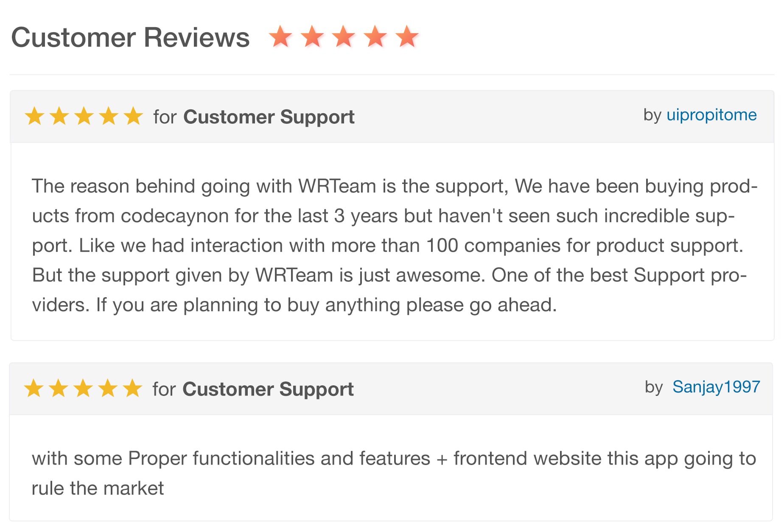784x532 pixels.
Task: Click the fourth yellow star of uipropitome's review
Action: pos(109,116)
